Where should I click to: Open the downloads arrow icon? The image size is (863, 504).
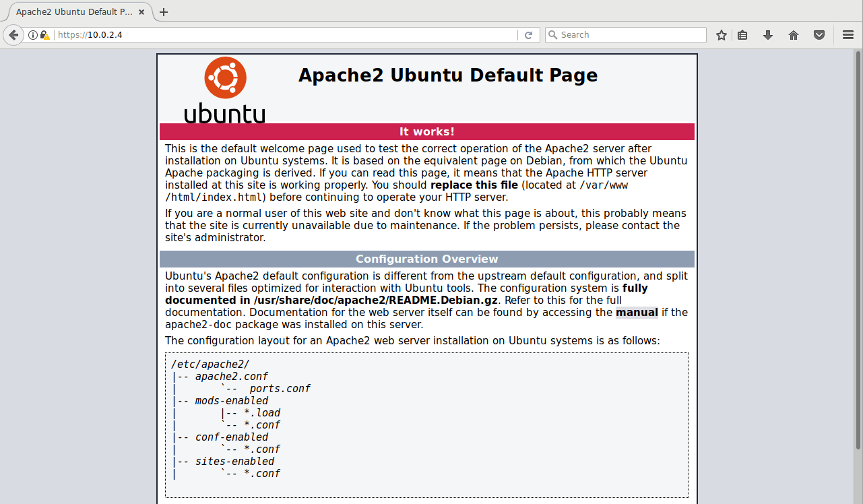[768, 35]
